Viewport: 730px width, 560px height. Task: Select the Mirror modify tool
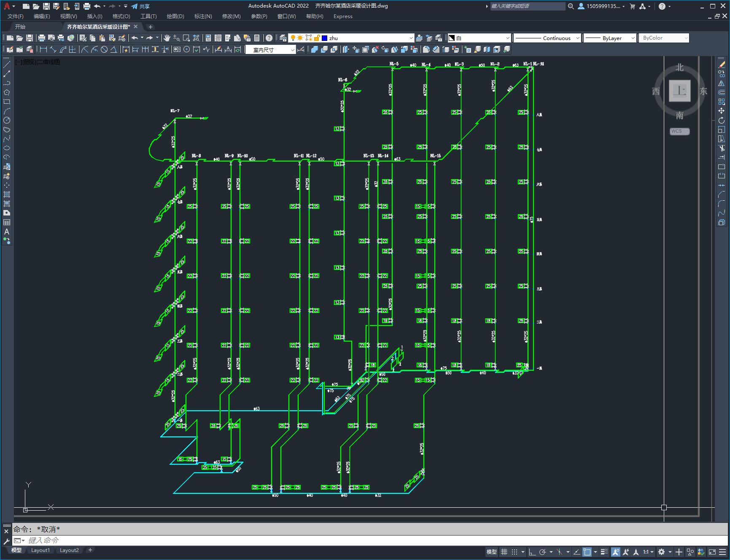(x=722, y=83)
